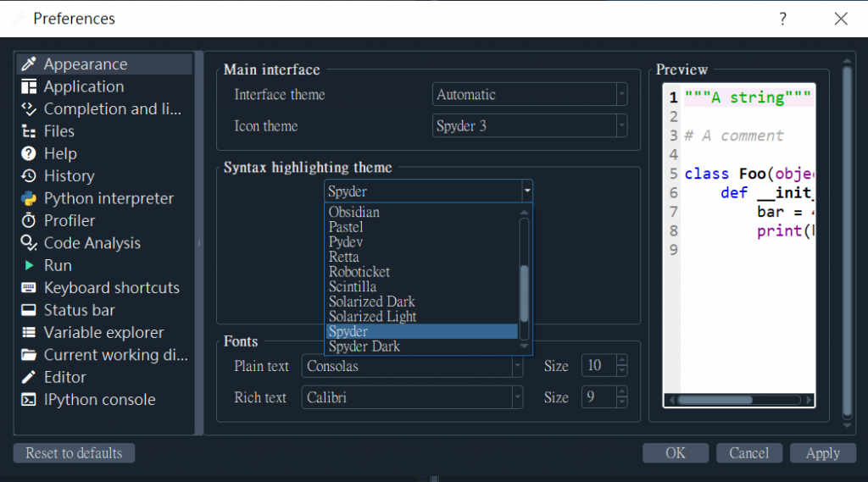Select Python interpreter settings

coord(105,198)
